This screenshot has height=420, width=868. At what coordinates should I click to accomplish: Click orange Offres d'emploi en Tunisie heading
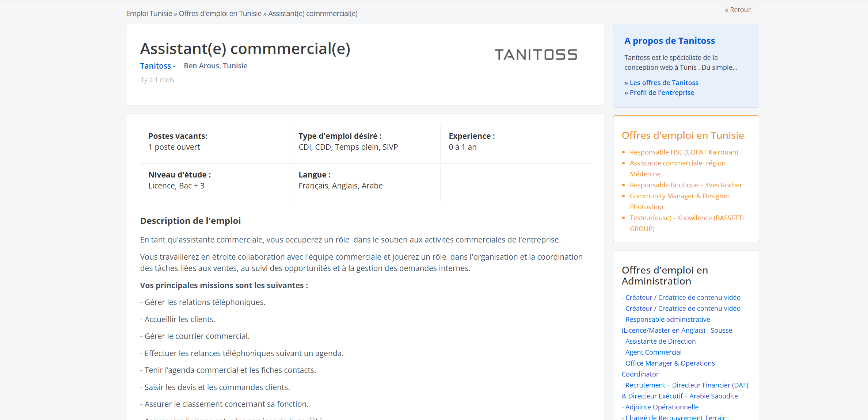(683, 135)
